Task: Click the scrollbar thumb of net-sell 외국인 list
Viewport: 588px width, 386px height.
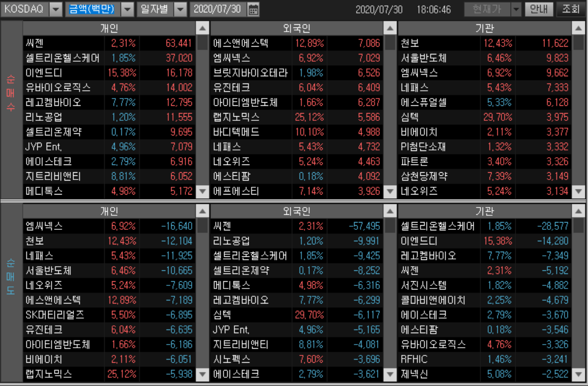Action: pos(390,226)
